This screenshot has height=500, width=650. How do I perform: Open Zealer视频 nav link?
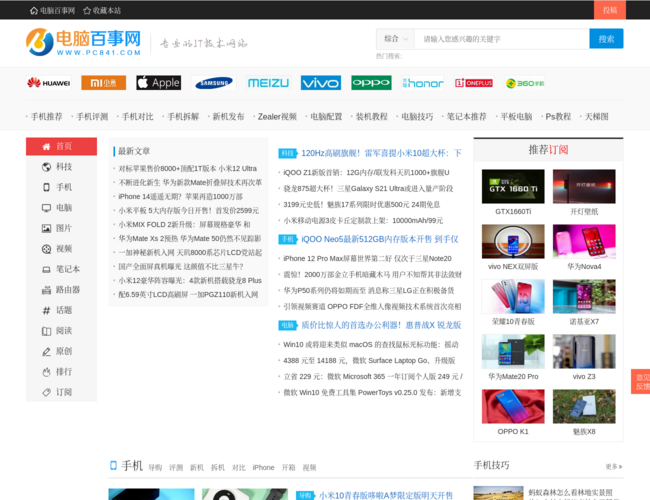coord(277,117)
